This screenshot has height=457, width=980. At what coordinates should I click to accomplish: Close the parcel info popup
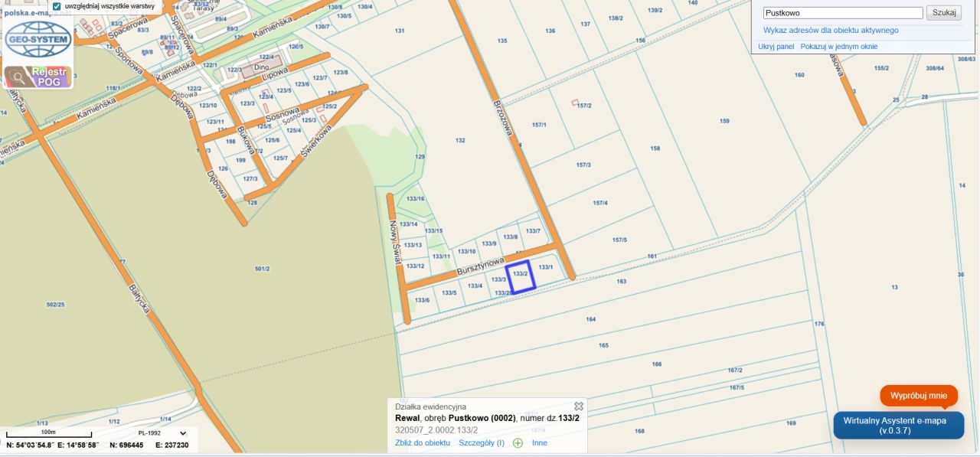point(579,406)
